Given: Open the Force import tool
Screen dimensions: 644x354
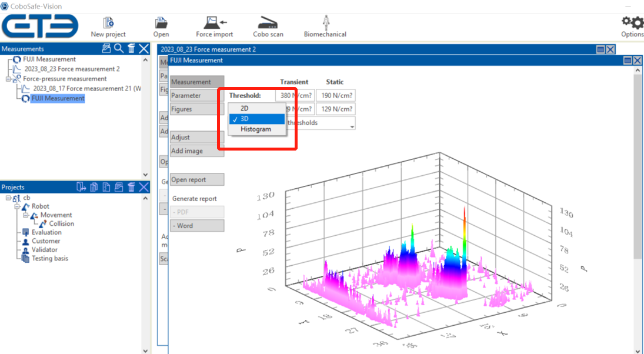Looking at the screenshot, I should [214, 24].
